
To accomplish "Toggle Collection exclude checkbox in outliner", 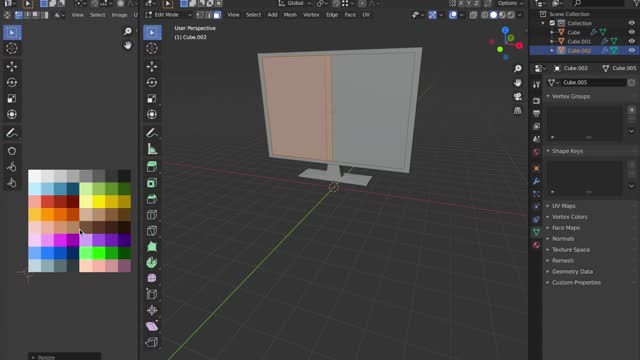I will pos(552,23).
